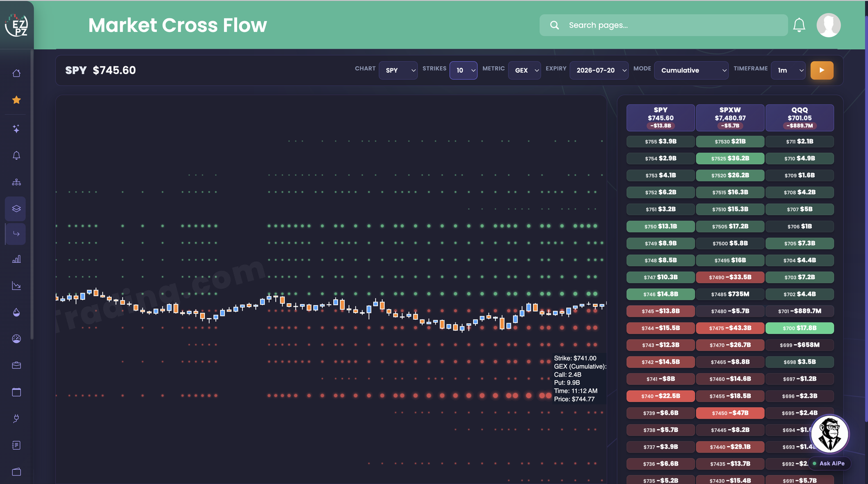
Task: Click the notification bell in the header
Action: pyautogui.click(x=799, y=25)
